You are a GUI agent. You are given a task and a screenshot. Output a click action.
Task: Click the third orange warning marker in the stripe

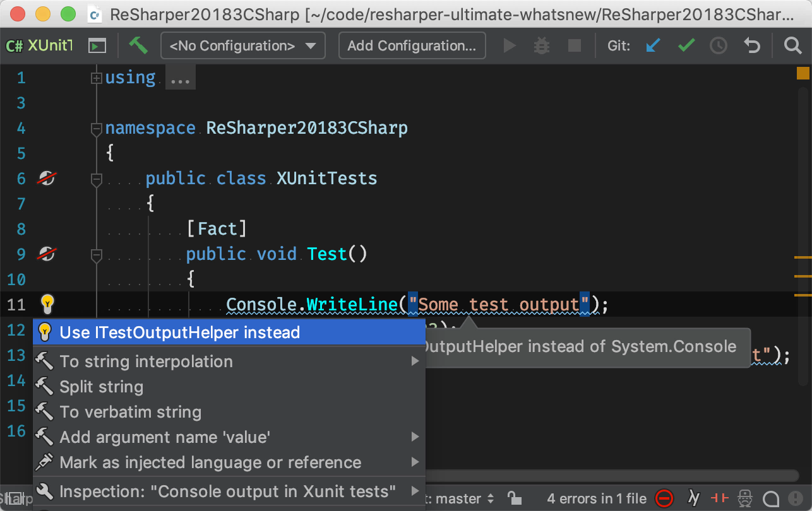[803, 295]
